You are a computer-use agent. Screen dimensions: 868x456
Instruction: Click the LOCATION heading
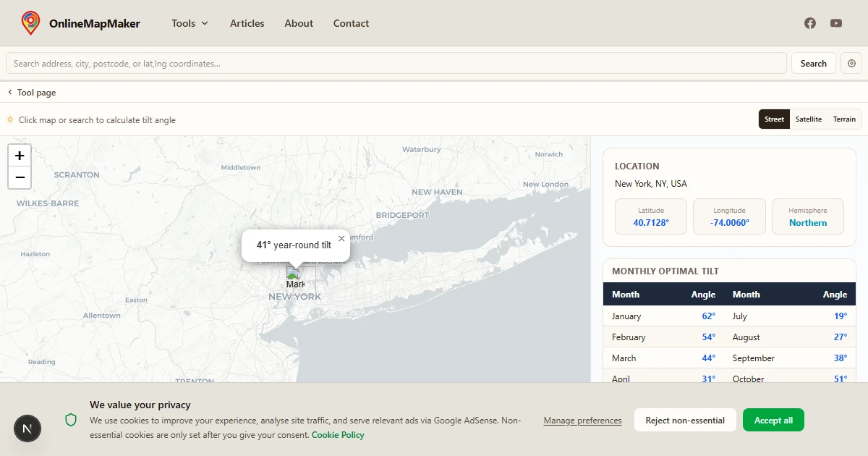(x=637, y=166)
